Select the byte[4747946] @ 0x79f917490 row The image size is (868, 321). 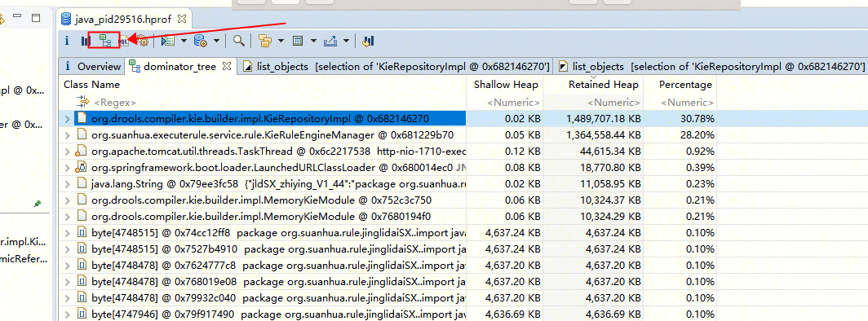point(387,314)
